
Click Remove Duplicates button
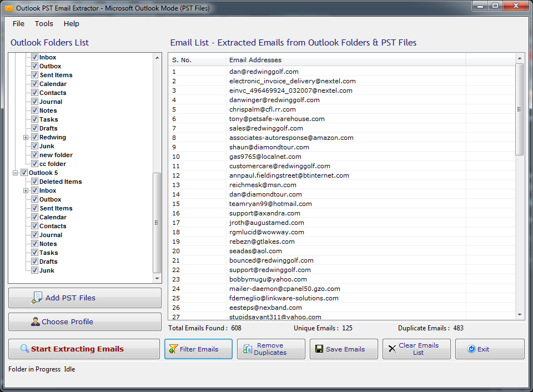pyautogui.click(x=271, y=349)
